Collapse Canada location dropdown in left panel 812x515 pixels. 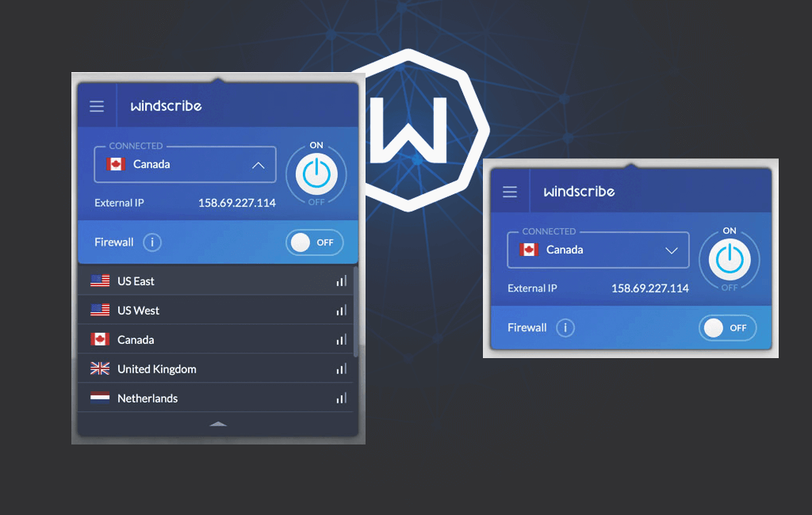(x=258, y=166)
